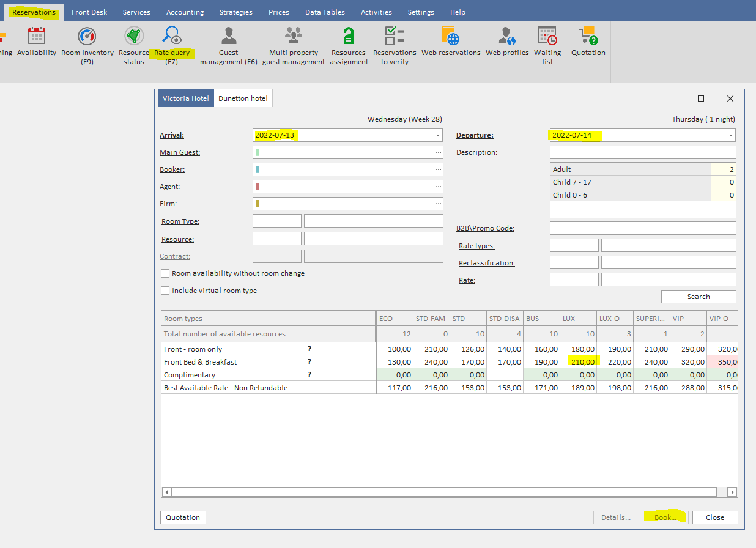
Task: Open Reservations to verify
Action: point(395,45)
